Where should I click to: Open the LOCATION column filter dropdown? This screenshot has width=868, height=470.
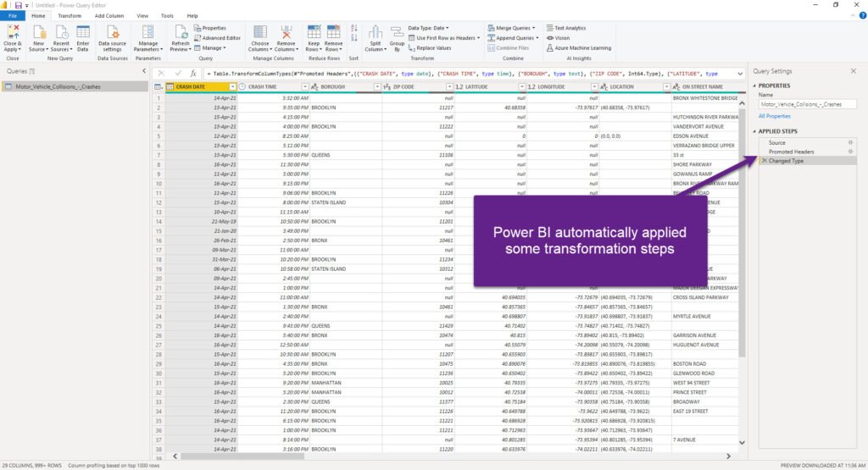click(666, 87)
